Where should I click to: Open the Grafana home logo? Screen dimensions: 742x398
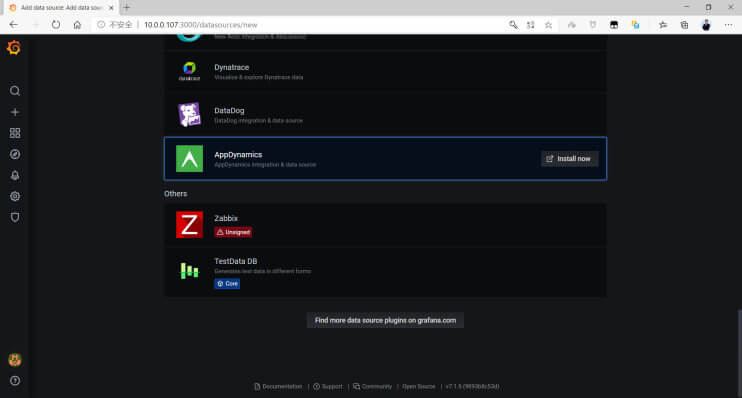[x=14, y=48]
